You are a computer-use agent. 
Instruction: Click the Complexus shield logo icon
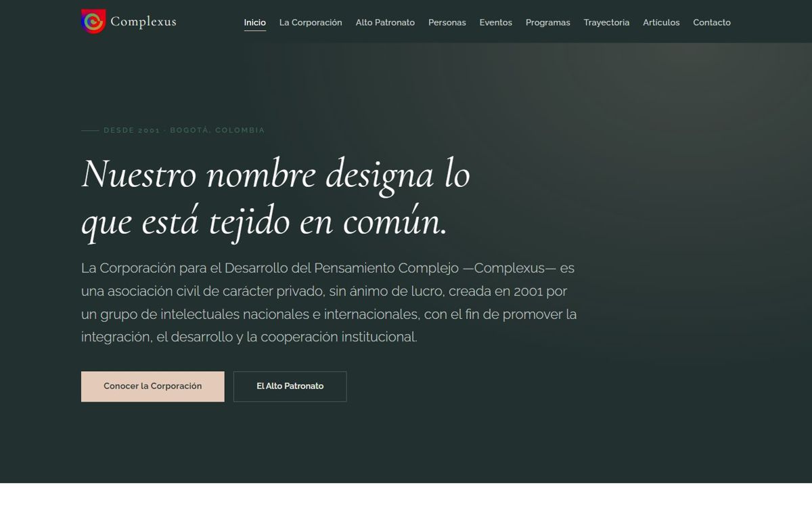coord(93,22)
